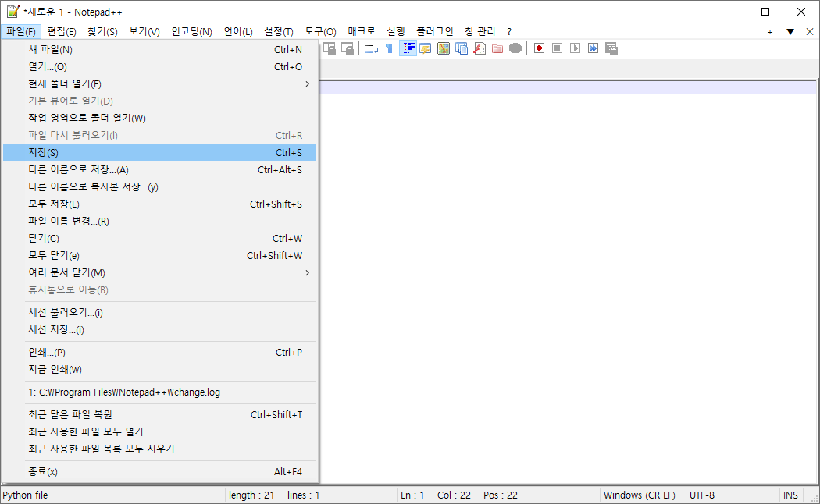820x504 pixels.
Task: Open the 보기(V) menu
Action: coord(144,32)
